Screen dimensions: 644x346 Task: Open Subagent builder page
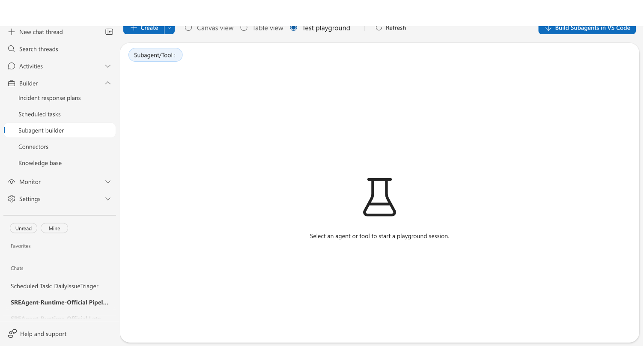coord(60,131)
